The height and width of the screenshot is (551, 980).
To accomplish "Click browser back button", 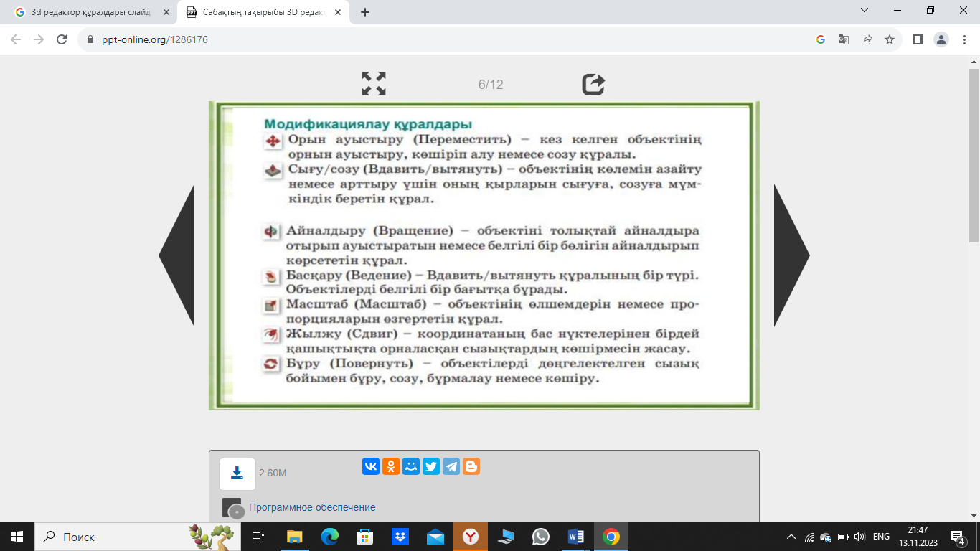I will (16, 40).
